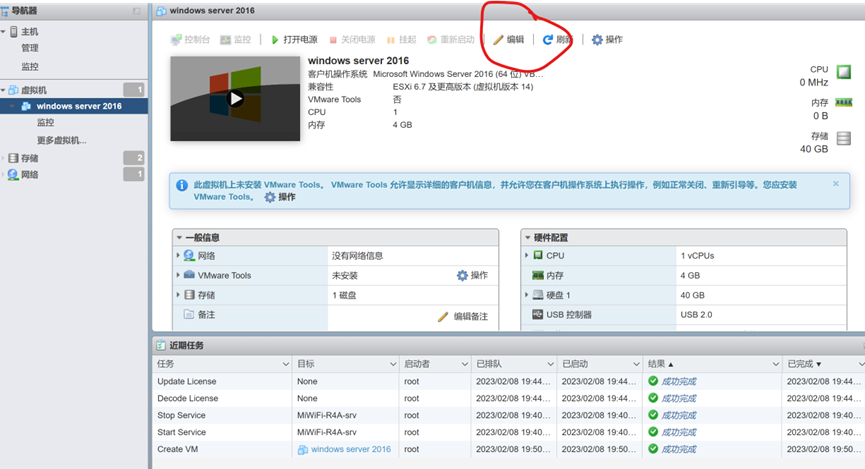Open the 启动者 column dropdown
Image resolution: width=865 pixels, height=469 pixels.
(x=464, y=364)
